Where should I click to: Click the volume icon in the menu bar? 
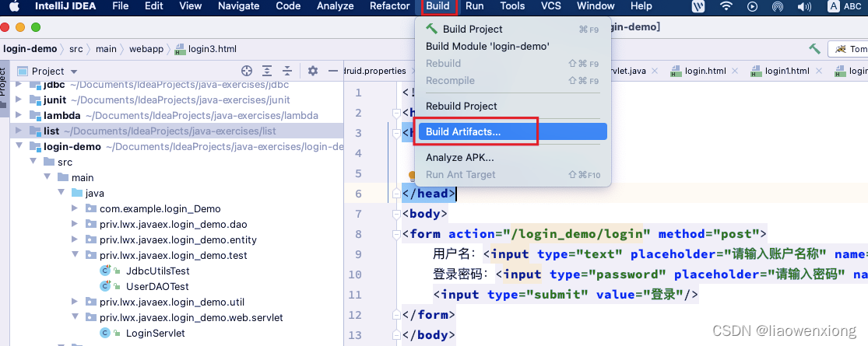(804, 7)
